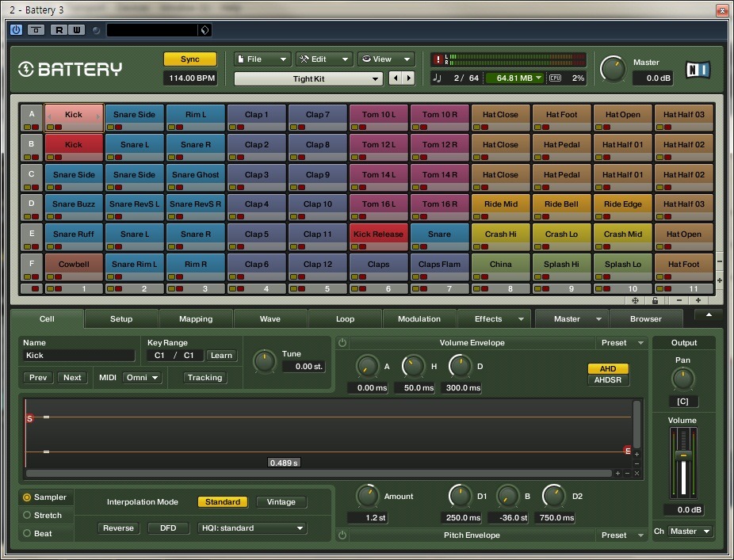
Task: Toggle the Pitch Envelope power icon
Action: 342,535
